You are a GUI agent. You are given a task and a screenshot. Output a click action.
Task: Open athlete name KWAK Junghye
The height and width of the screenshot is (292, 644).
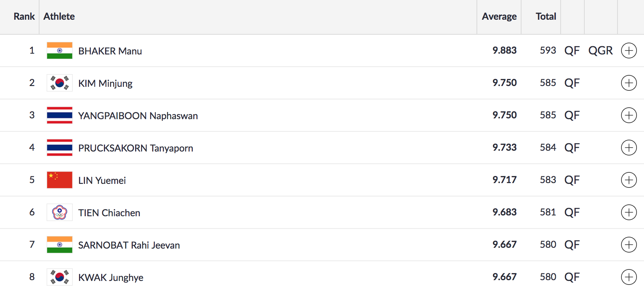[x=111, y=278]
